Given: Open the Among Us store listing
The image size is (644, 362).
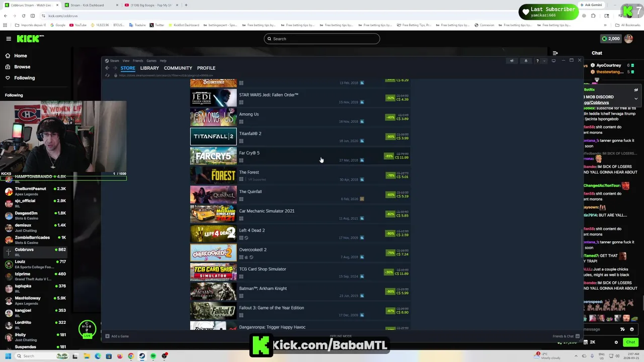Looking at the screenshot, I should click(x=300, y=117).
